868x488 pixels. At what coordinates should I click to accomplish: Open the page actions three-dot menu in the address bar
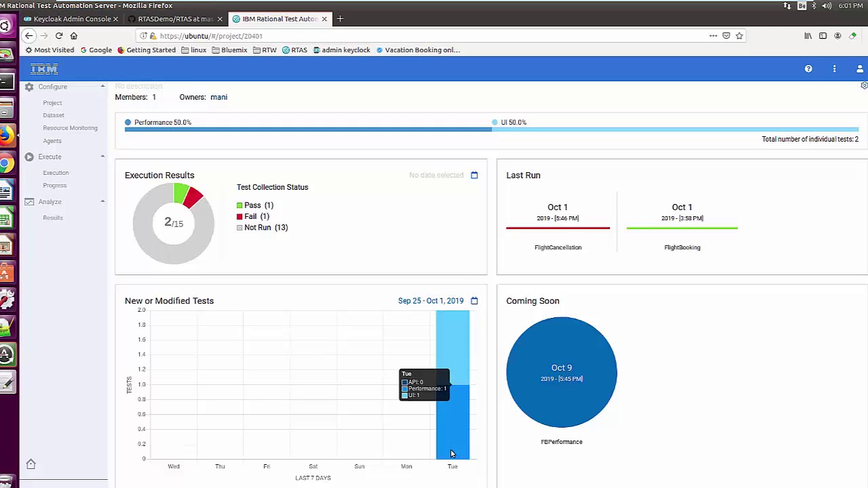[x=713, y=36]
